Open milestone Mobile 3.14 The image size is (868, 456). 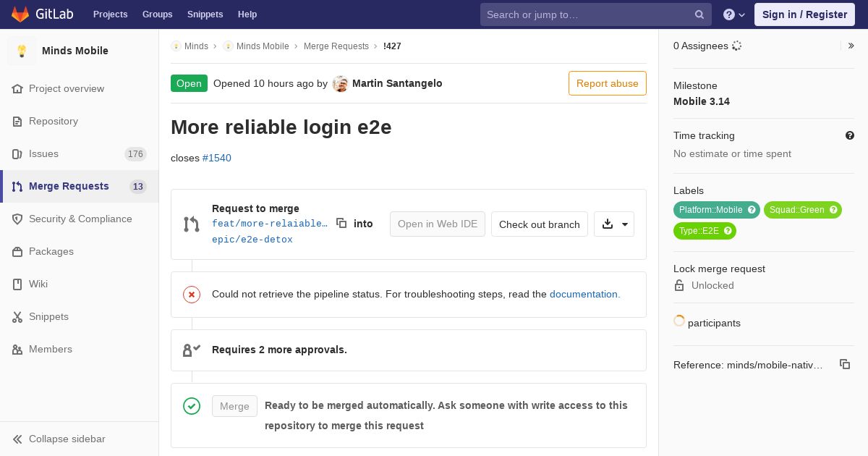[x=702, y=101]
